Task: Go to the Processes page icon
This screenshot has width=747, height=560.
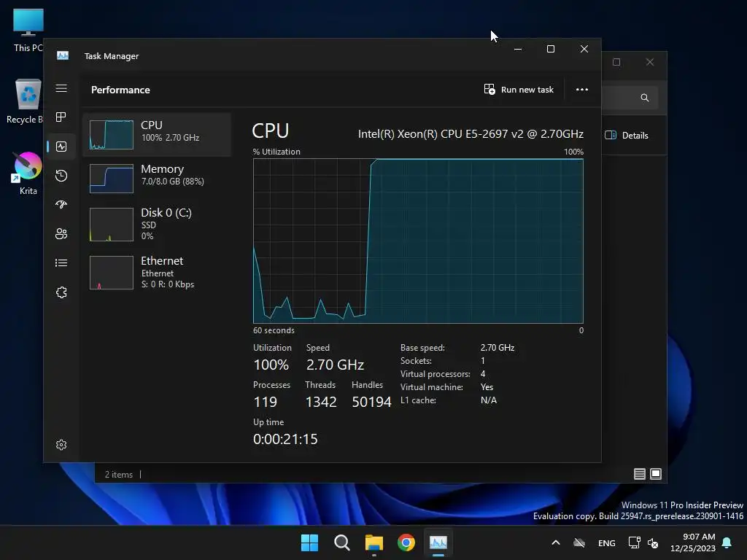Action: [x=61, y=117]
